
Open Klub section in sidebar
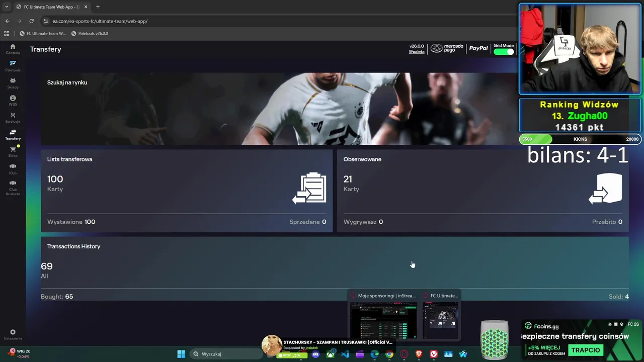tap(13, 169)
